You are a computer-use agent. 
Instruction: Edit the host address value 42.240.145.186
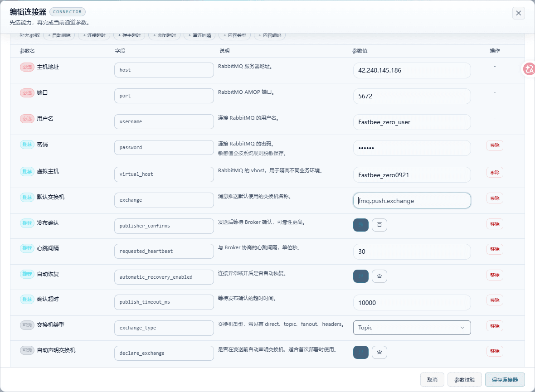(412, 70)
